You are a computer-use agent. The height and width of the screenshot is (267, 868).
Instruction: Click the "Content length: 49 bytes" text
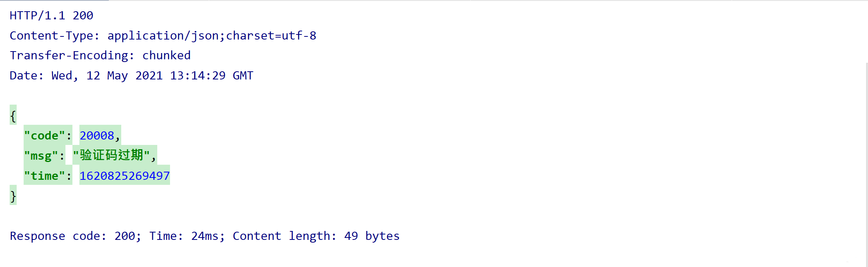(x=316, y=236)
